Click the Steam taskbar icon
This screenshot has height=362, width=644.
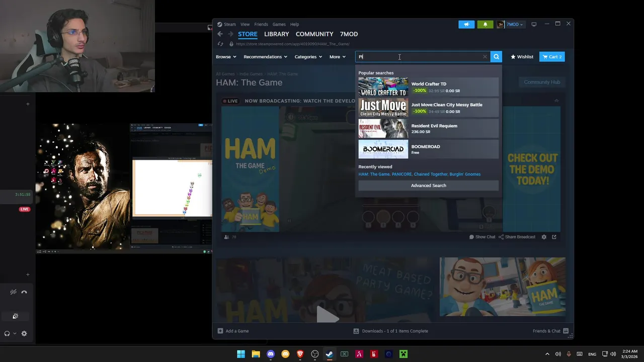[330, 354]
